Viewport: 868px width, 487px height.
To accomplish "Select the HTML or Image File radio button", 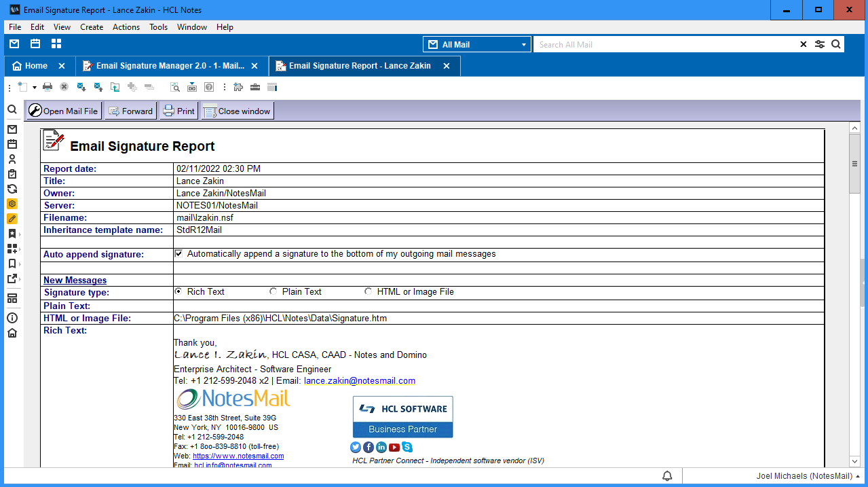I will coord(369,291).
